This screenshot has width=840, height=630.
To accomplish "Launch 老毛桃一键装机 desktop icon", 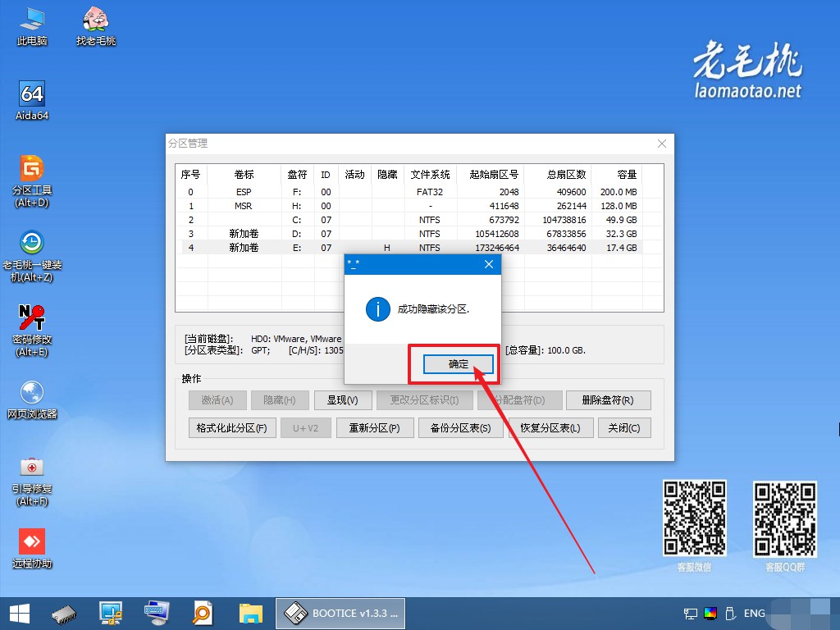I will click(32, 256).
